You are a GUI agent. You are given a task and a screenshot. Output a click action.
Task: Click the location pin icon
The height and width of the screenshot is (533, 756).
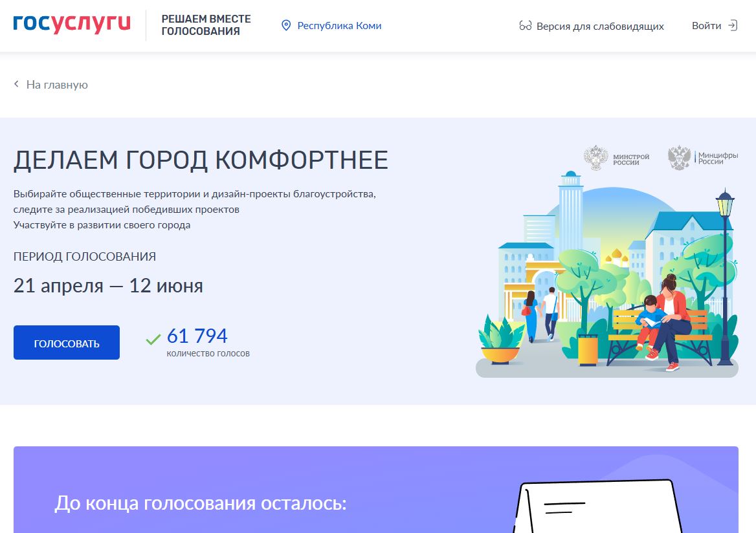(x=286, y=26)
